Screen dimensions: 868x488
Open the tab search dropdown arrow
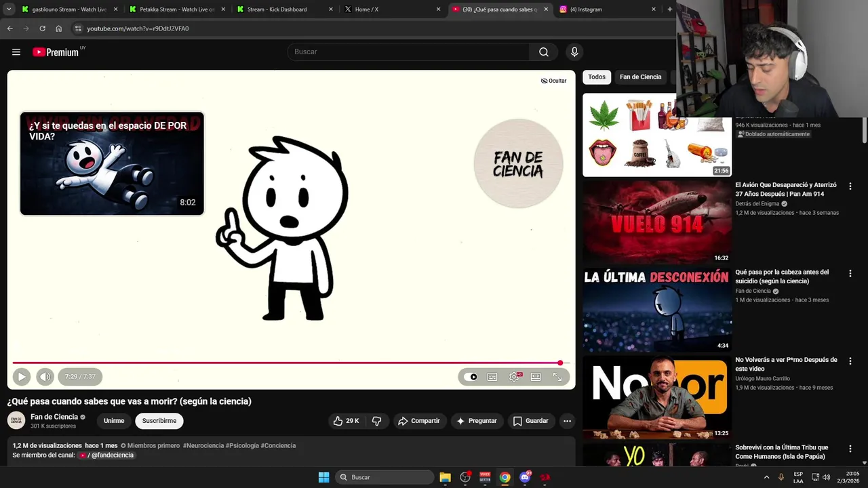tap(9, 9)
